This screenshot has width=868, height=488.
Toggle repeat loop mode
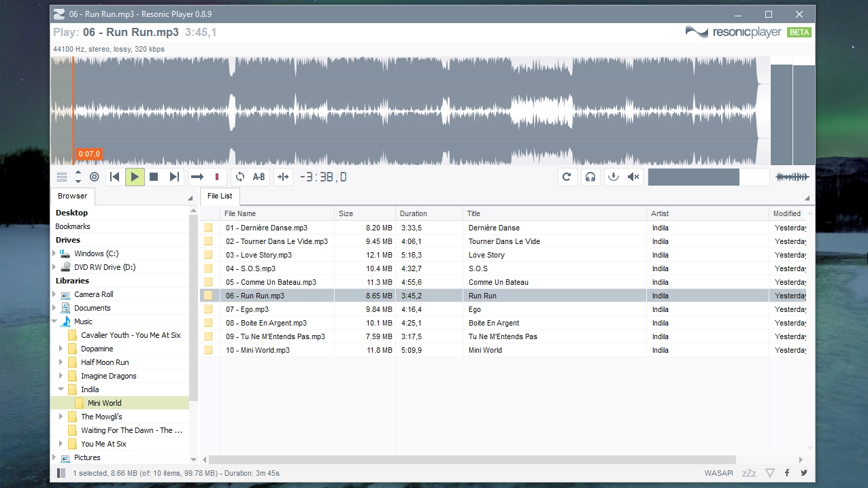pos(240,177)
